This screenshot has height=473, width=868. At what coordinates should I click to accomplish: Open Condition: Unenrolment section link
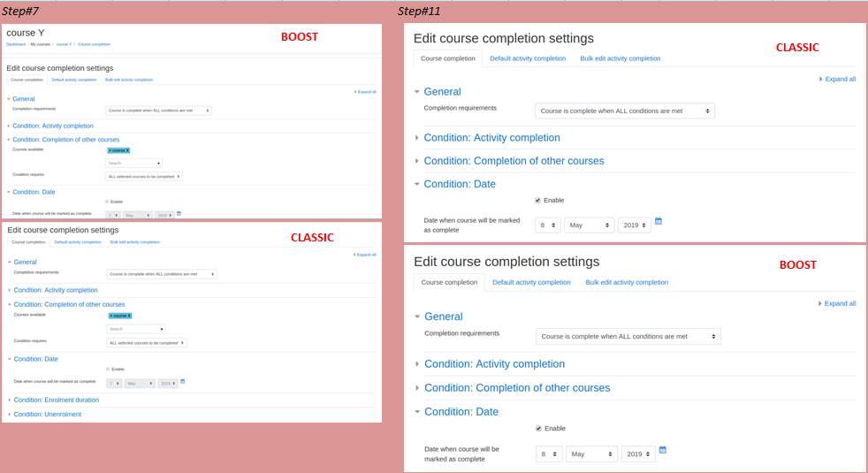pos(48,415)
